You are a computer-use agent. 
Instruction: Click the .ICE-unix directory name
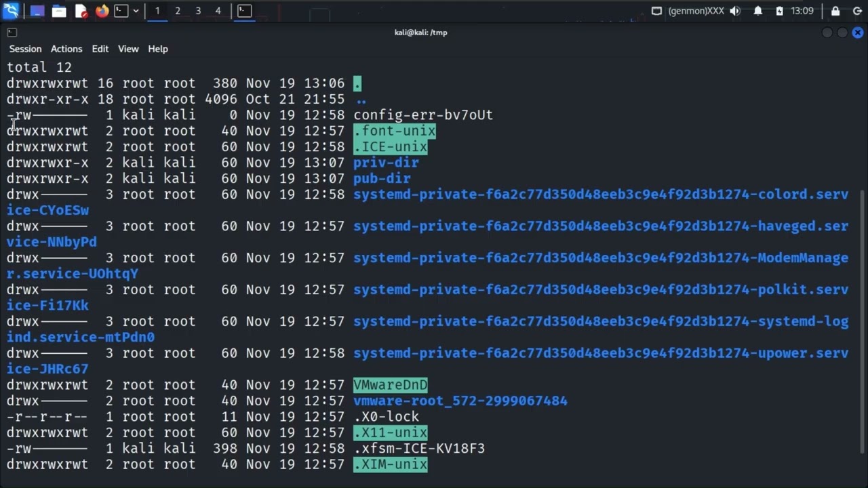(391, 146)
